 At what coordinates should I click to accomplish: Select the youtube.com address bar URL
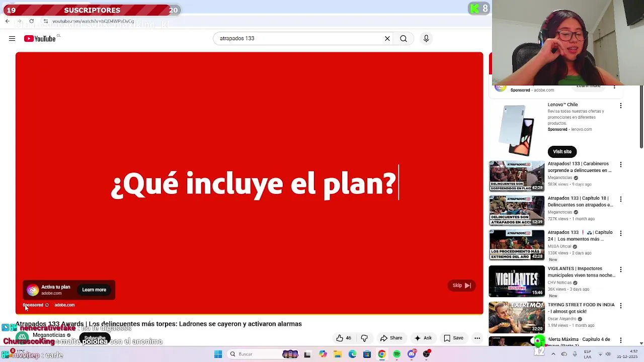point(93,21)
